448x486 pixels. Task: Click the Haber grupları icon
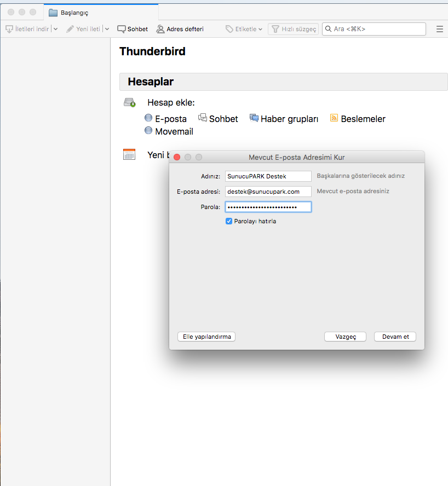tap(254, 118)
